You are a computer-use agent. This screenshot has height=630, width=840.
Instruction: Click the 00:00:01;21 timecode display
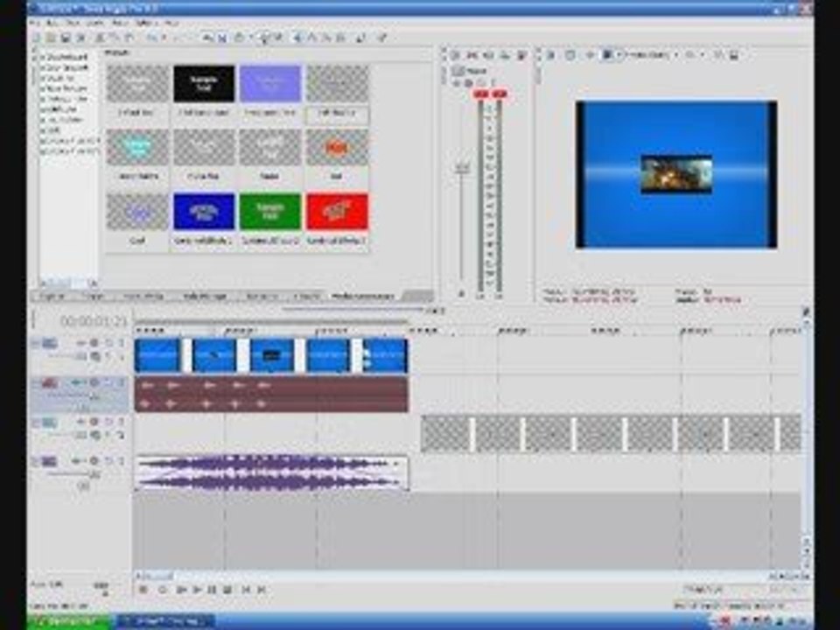coord(94,321)
